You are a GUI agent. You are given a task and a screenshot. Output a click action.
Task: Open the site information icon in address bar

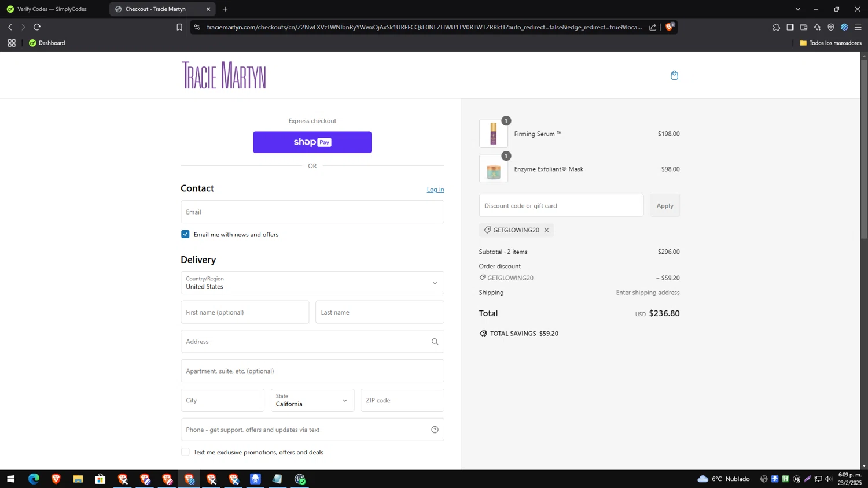[x=197, y=27]
